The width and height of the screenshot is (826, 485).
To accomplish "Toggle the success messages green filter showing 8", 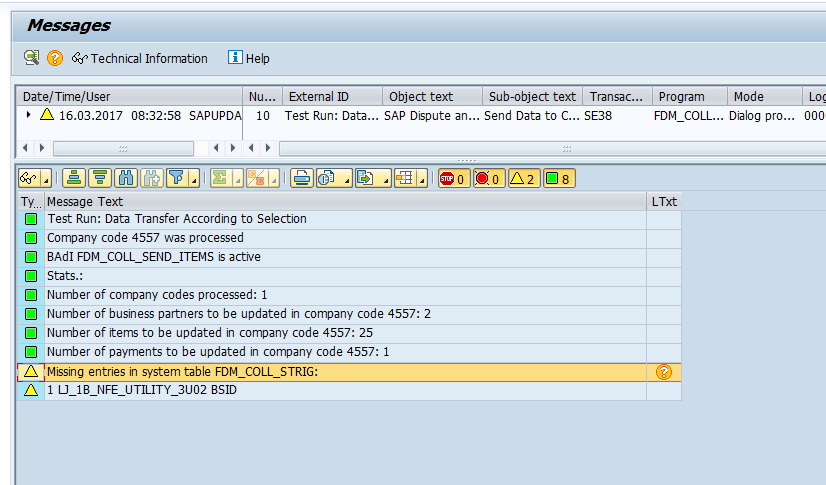I will point(558,179).
